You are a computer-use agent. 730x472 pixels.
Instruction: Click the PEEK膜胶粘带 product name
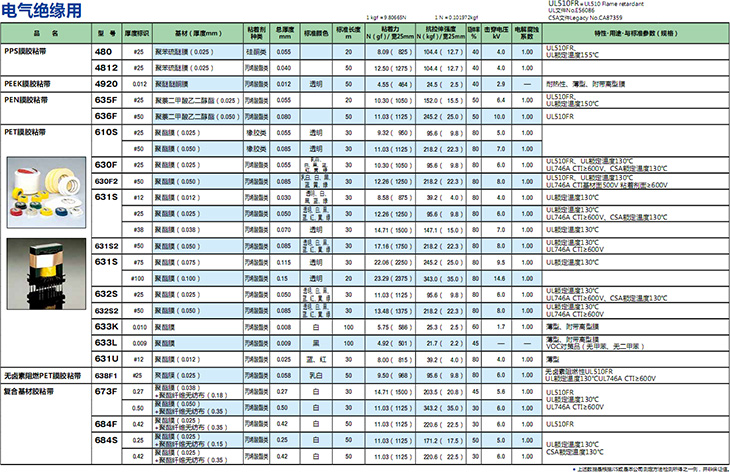point(27,84)
